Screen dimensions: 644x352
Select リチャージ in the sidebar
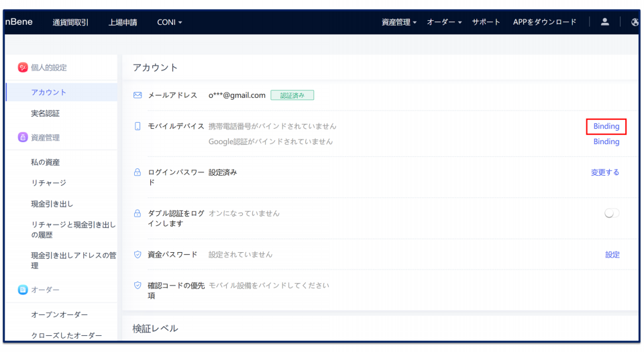coord(48,183)
